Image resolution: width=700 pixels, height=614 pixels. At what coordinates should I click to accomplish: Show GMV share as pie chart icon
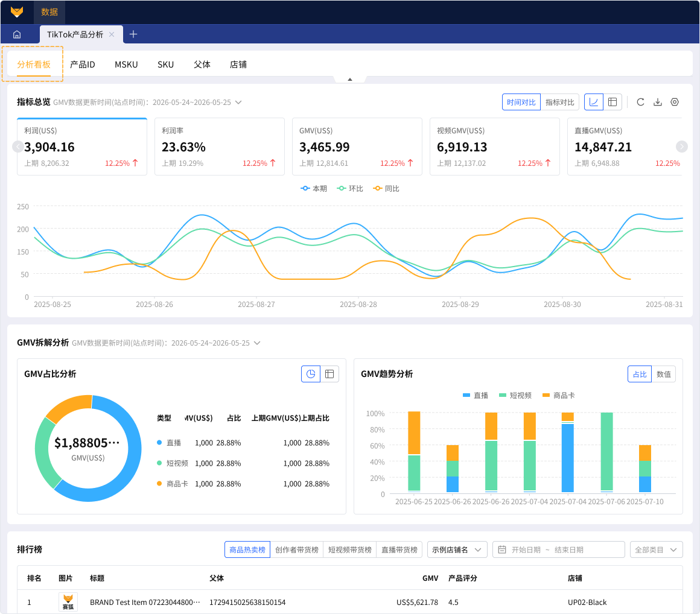click(311, 374)
